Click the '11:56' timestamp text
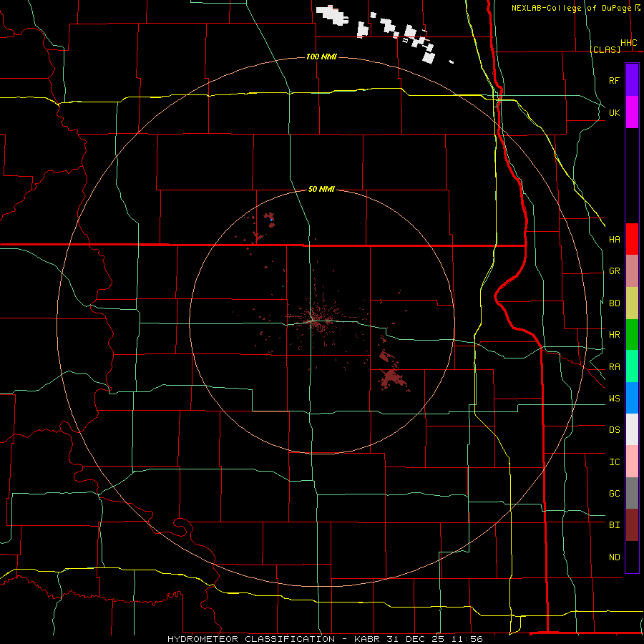644x644 pixels. click(469, 639)
